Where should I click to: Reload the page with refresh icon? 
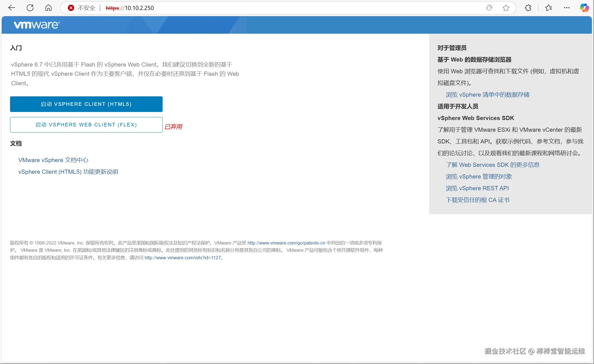(x=30, y=8)
